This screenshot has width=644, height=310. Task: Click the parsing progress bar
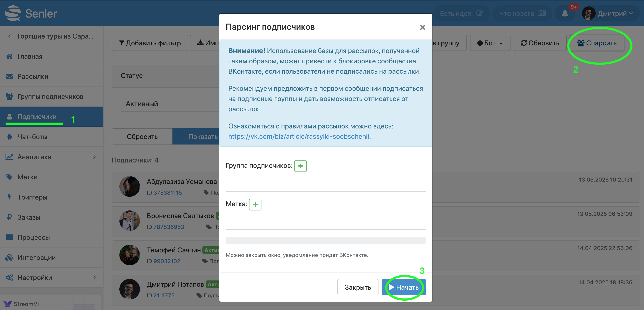tap(325, 240)
